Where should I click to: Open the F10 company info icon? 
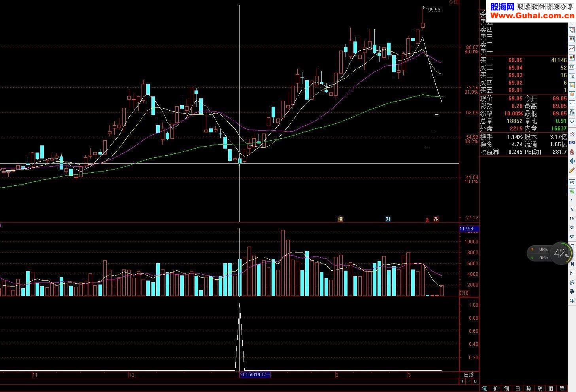pos(572,76)
